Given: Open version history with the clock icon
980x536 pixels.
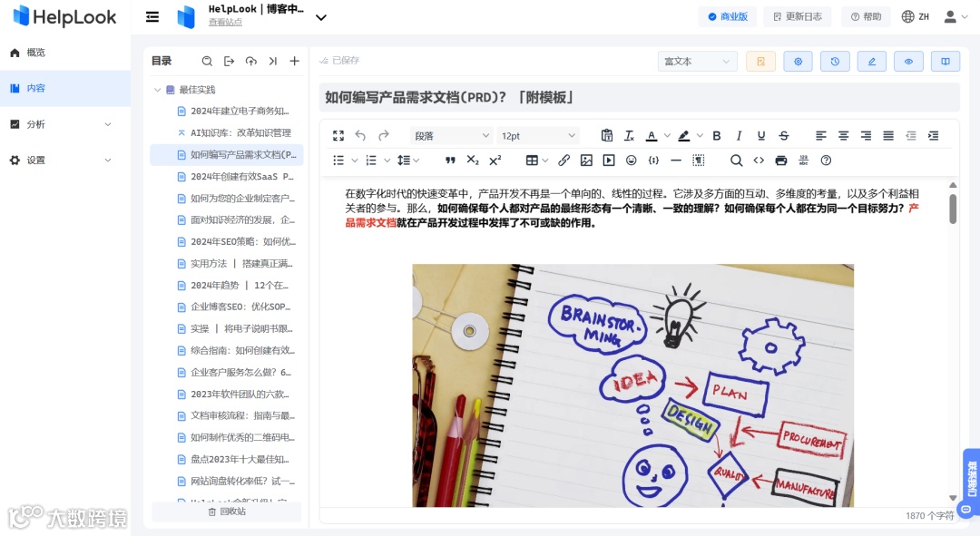Looking at the screenshot, I should click(834, 60).
